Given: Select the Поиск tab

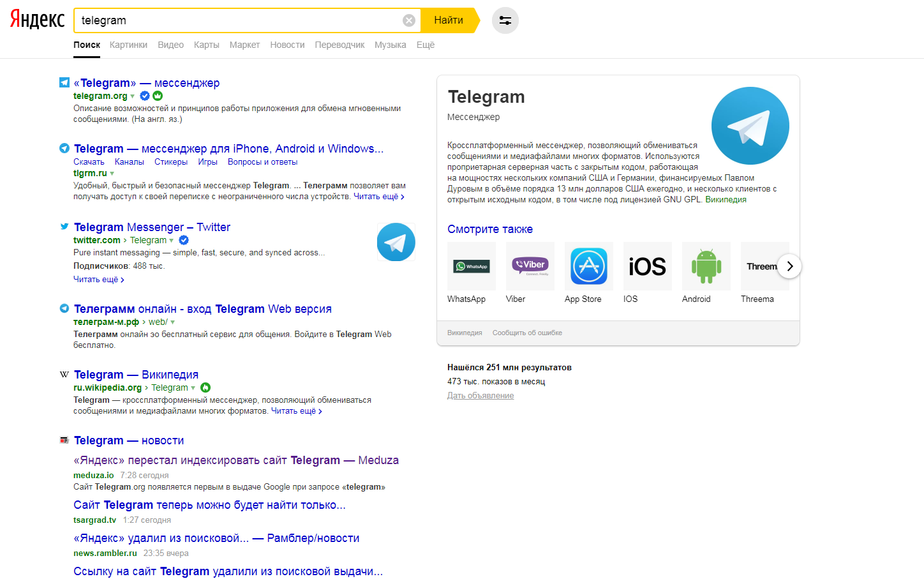Looking at the screenshot, I should 87,45.
